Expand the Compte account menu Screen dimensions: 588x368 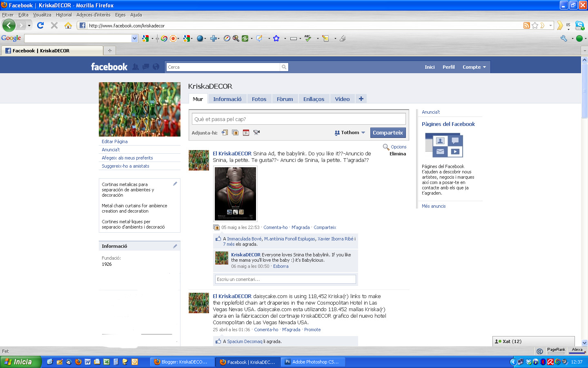click(474, 67)
